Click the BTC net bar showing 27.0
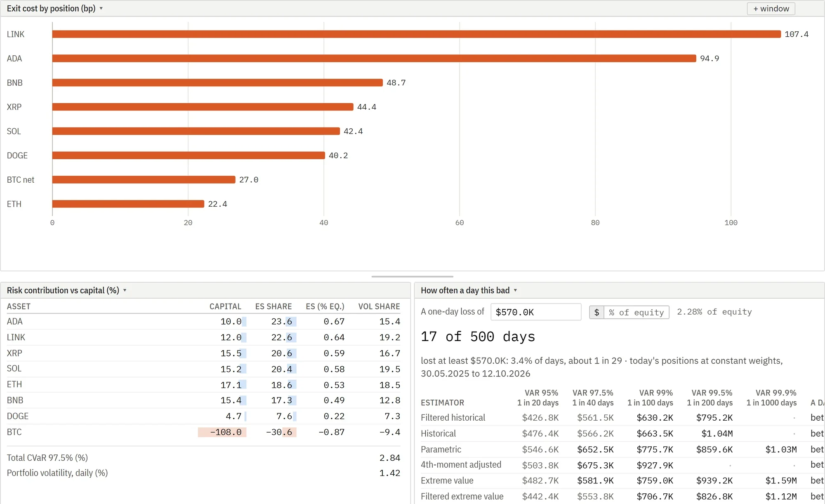Viewport: 825px width, 504px height. [x=144, y=180]
